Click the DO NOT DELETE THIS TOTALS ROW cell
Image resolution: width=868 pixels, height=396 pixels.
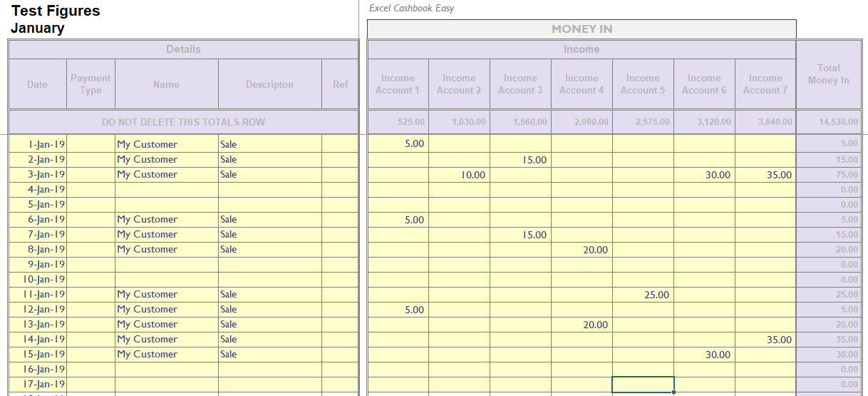[183, 122]
